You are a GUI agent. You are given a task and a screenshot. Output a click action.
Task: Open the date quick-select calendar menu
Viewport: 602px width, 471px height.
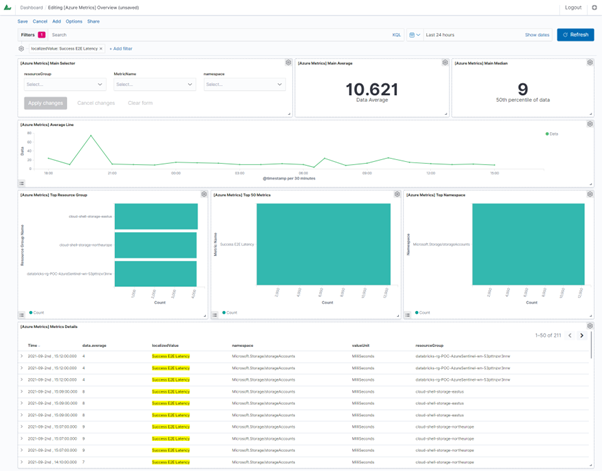click(415, 35)
